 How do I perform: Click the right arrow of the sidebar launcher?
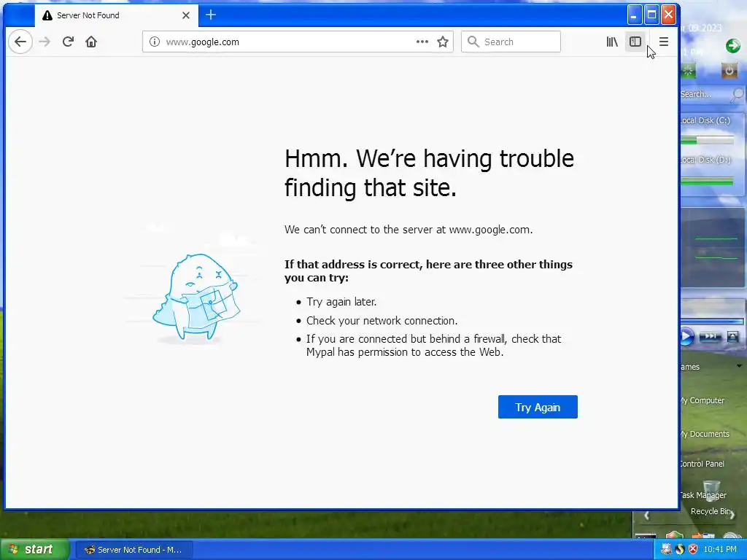coord(732,515)
